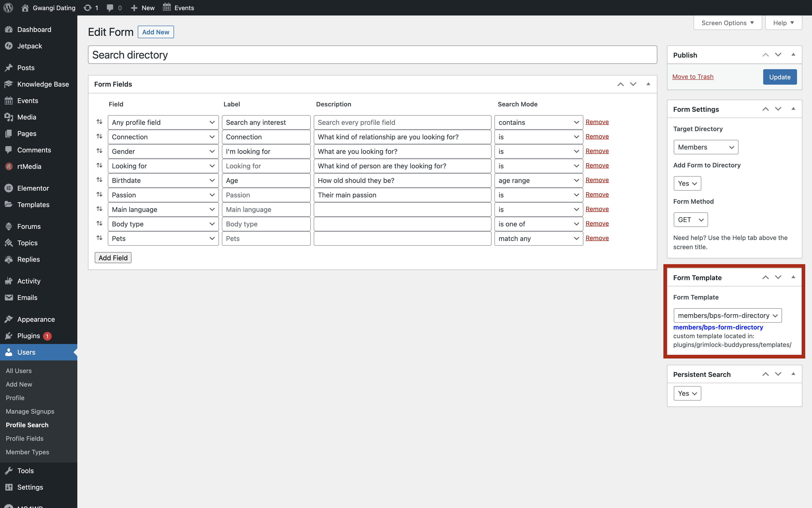Viewport: 812px width, 508px height.
Task: Click the Templates folder icon
Action: pyautogui.click(x=9, y=205)
